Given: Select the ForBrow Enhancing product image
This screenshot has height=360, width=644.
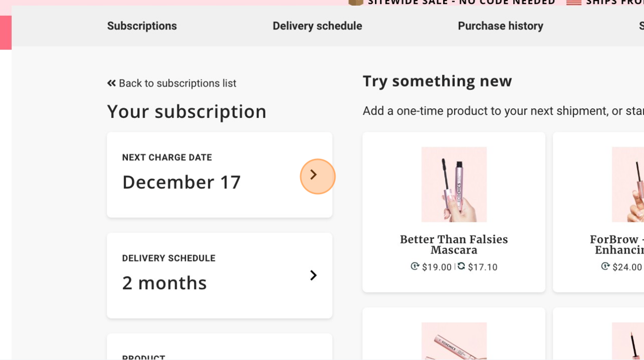Looking at the screenshot, I should (x=628, y=185).
